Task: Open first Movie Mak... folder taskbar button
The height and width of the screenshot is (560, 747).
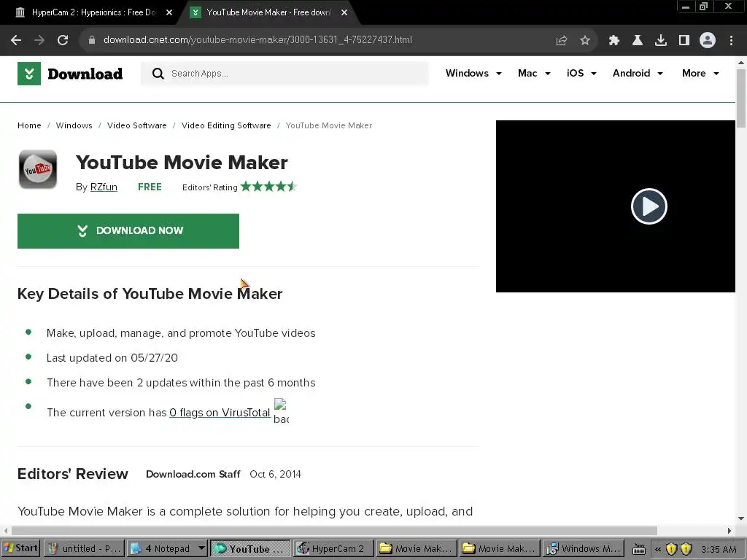Action: [415, 548]
